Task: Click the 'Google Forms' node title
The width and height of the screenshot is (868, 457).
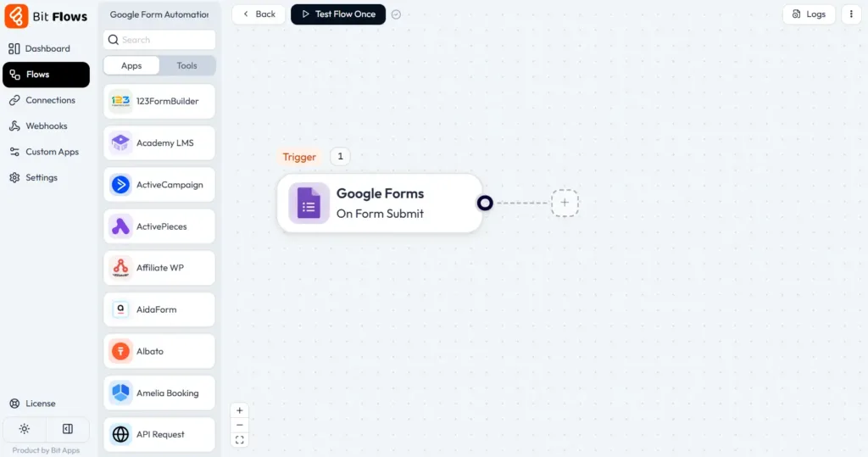Action: click(381, 193)
